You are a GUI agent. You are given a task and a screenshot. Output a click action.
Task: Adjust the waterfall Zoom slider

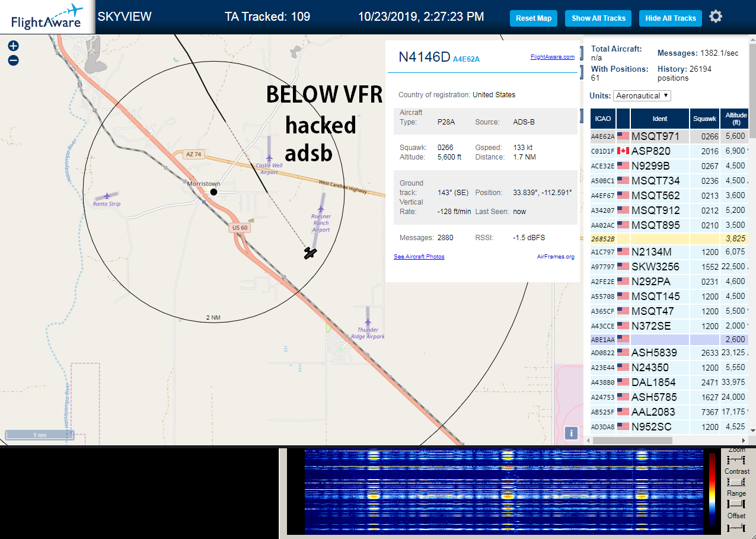736,460
